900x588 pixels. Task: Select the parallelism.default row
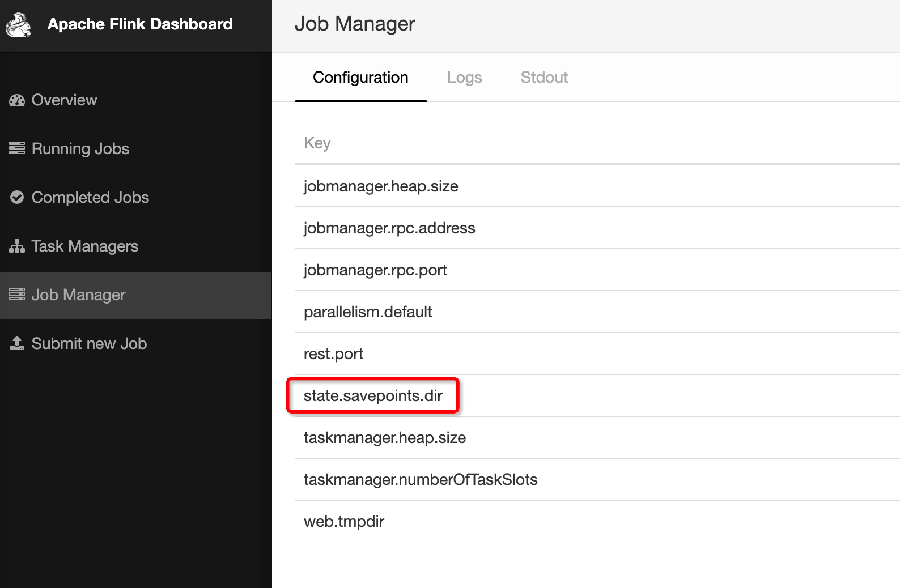point(368,312)
